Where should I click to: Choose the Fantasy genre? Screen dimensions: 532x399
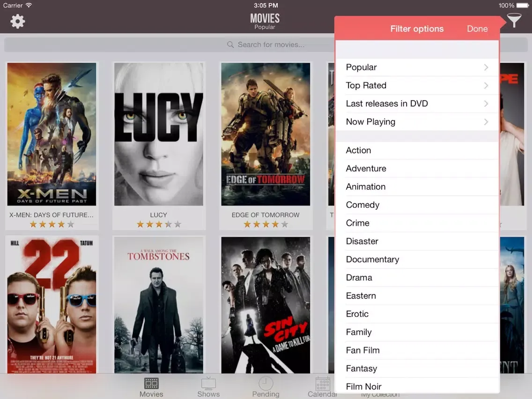coord(417,369)
